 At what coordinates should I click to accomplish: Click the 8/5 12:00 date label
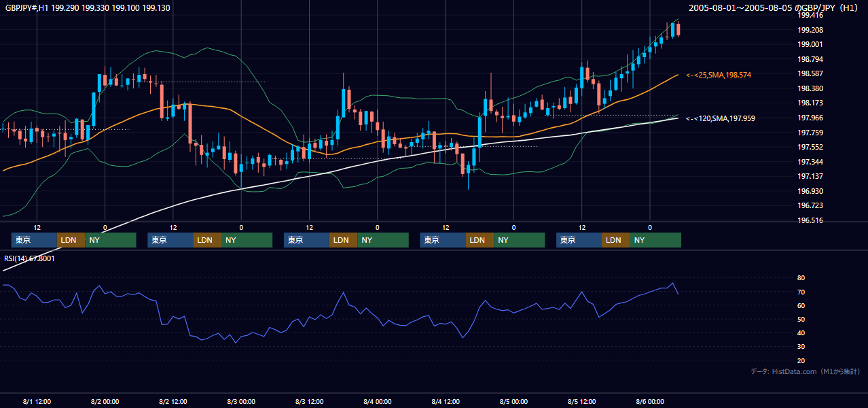pyautogui.click(x=581, y=401)
